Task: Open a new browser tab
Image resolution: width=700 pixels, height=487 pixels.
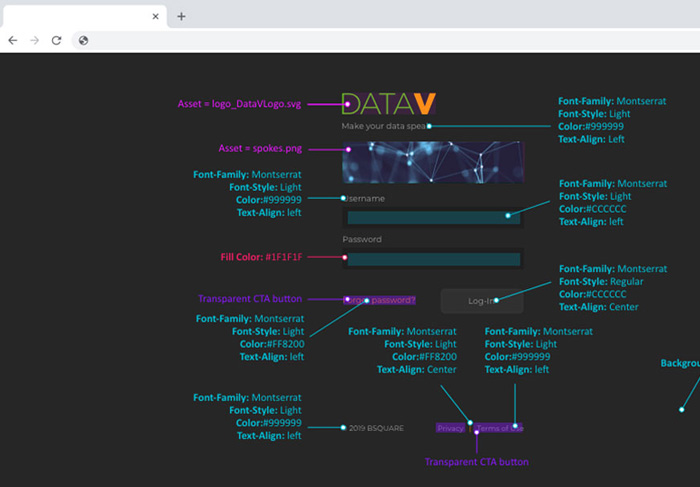Action: click(181, 16)
